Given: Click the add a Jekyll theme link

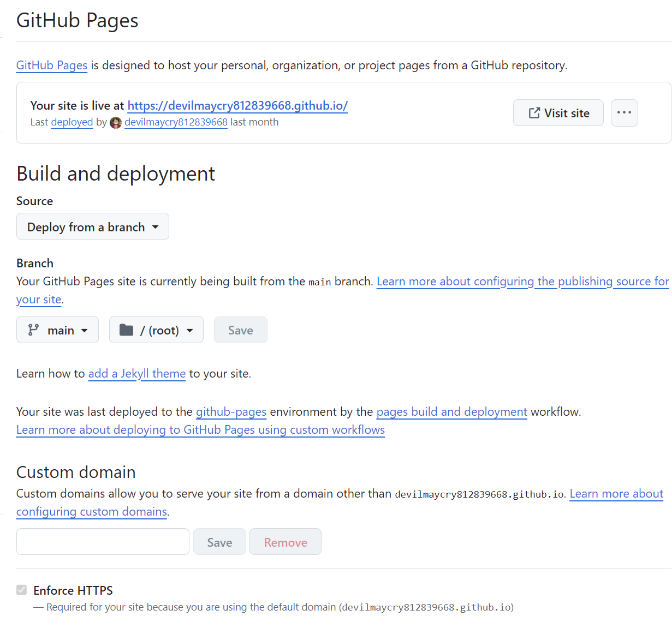Looking at the screenshot, I should tap(136, 374).
